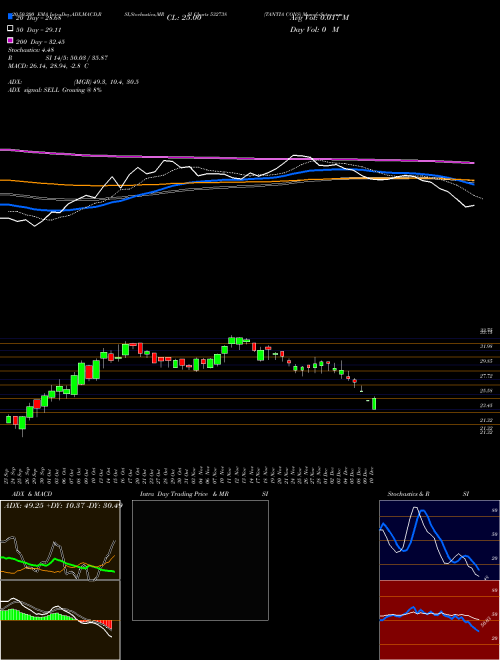Open the blue Stochastics chart panel
This screenshot has height=660, width=500.
[x=439, y=540]
